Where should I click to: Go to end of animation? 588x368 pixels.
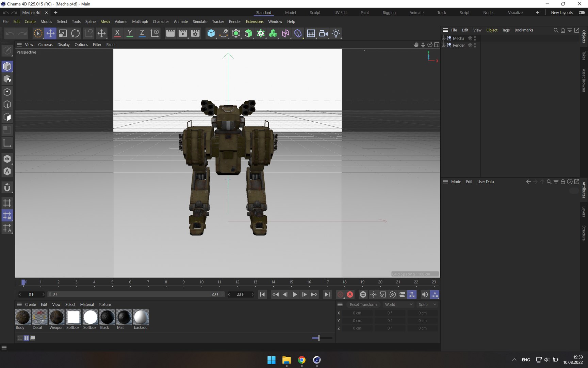tap(327, 294)
